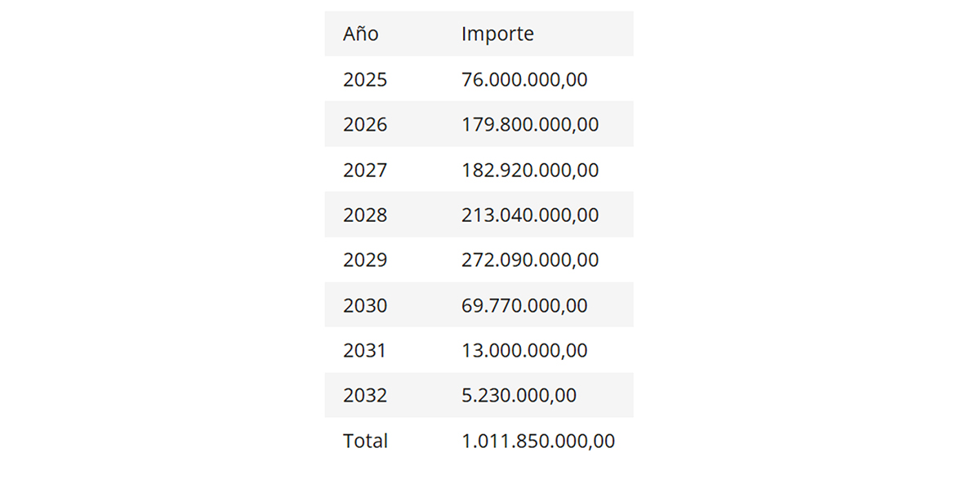
Task: Click the amount 179.800.000,00
Action: point(530,125)
